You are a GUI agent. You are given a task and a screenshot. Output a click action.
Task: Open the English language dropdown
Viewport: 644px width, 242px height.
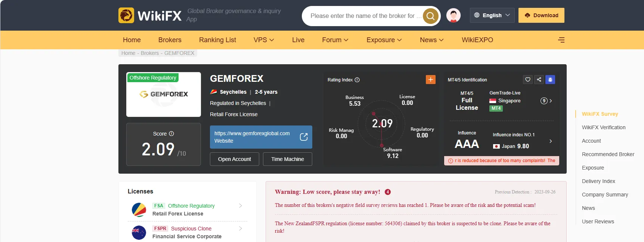(x=492, y=15)
